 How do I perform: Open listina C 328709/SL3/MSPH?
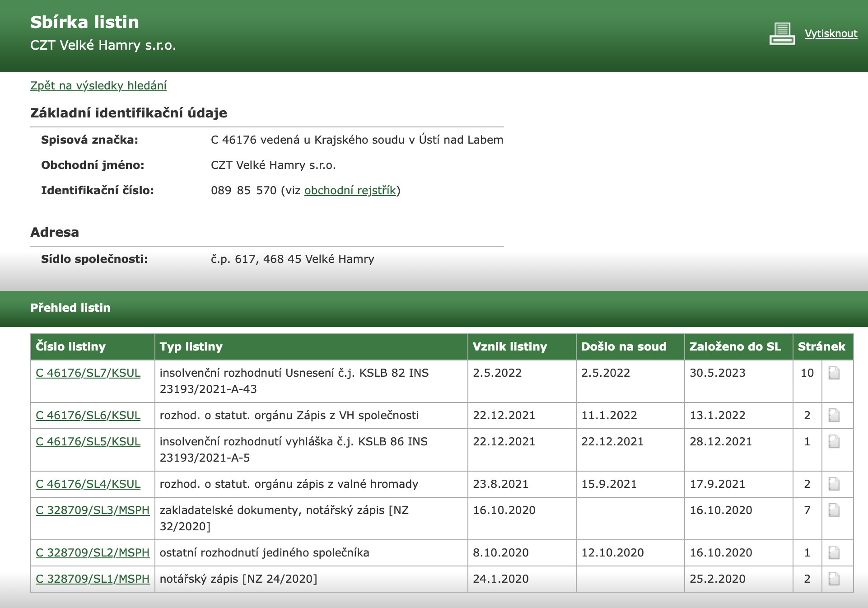pyautogui.click(x=93, y=510)
